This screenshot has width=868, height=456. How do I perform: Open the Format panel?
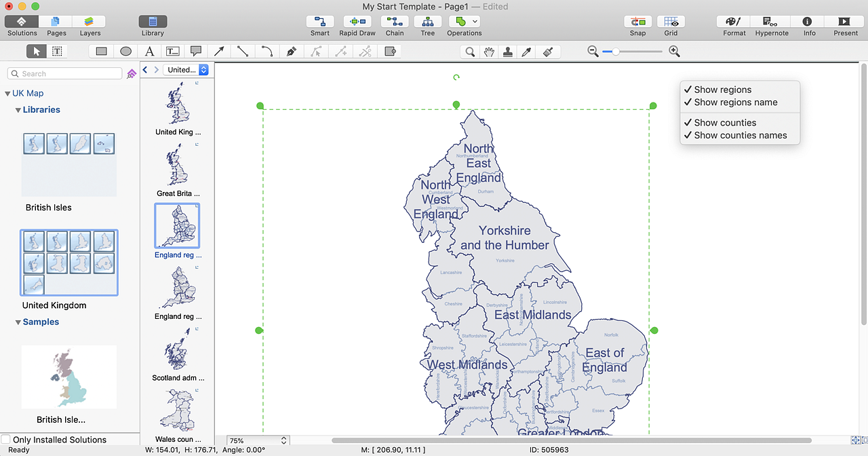tap(734, 22)
